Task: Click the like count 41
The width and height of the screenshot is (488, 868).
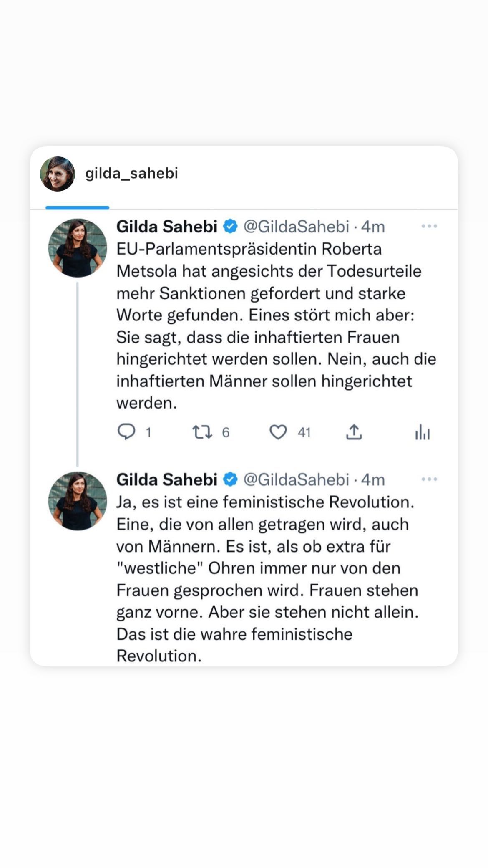Action: point(304,432)
